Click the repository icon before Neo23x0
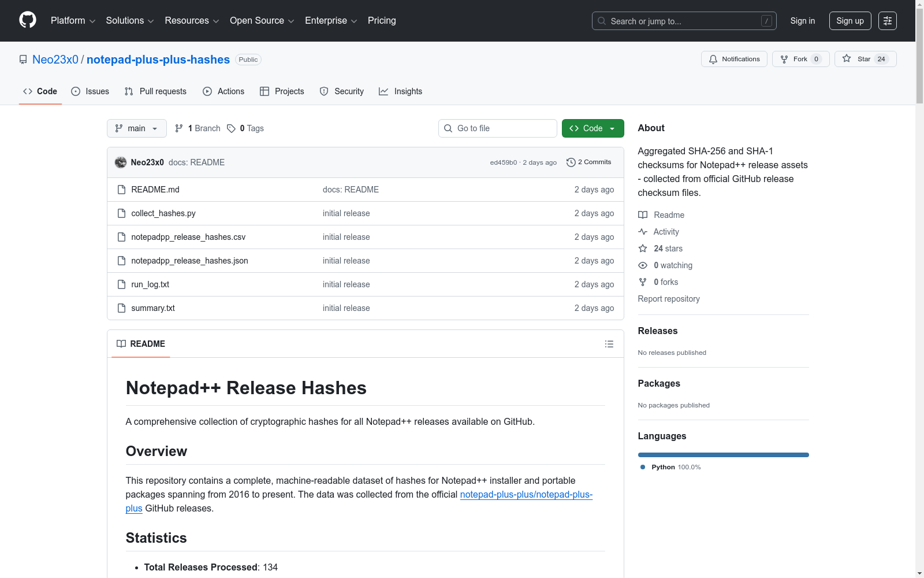The height and width of the screenshot is (578, 924). (23, 60)
